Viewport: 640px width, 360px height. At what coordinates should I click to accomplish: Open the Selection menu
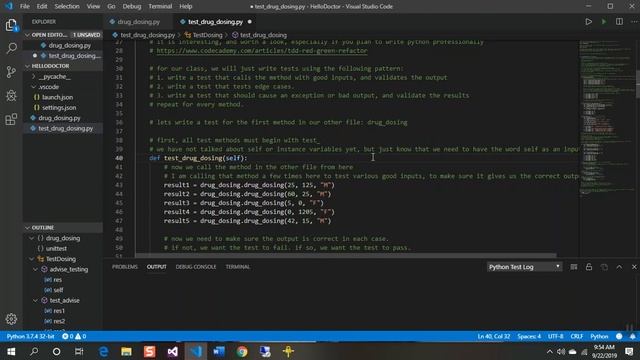(x=67, y=6)
